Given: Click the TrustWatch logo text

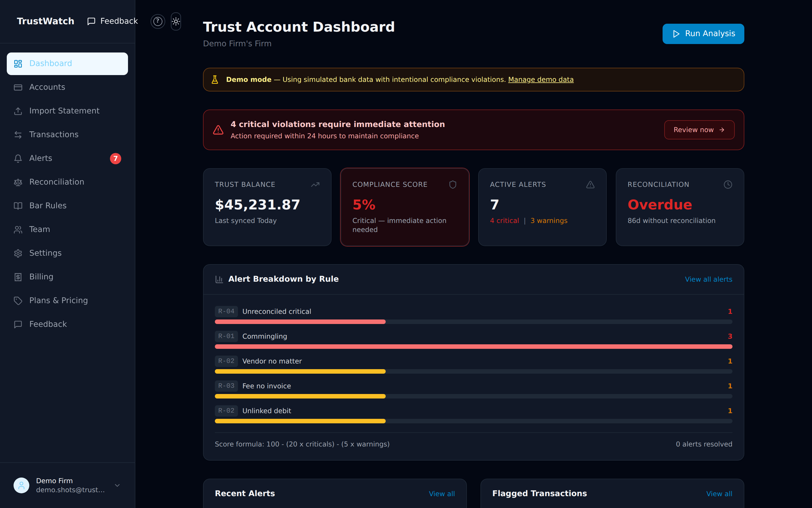Looking at the screenshot, I should click(x=46, y=21).
